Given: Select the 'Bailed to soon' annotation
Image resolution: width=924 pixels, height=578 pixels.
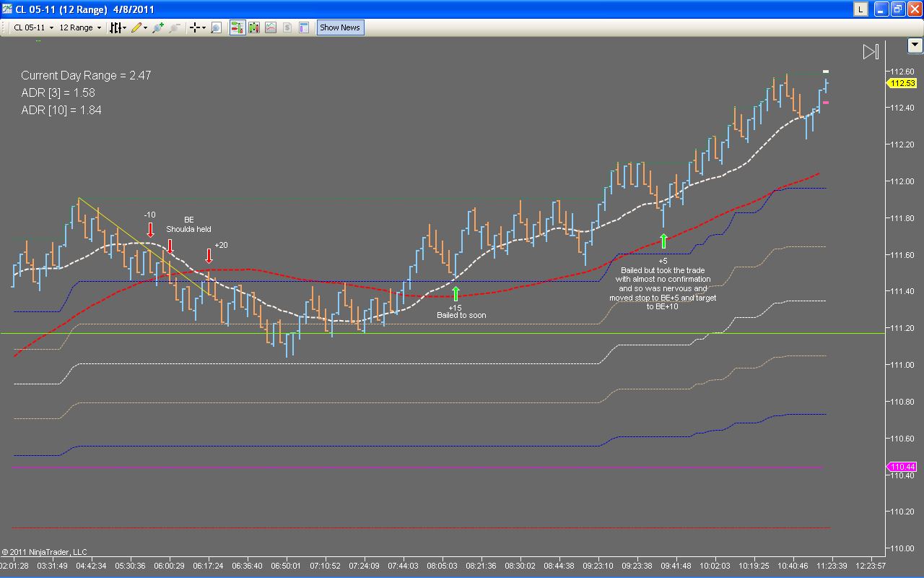Looking at the screenshot, I should pyautogui.click(x=461, y=315).
